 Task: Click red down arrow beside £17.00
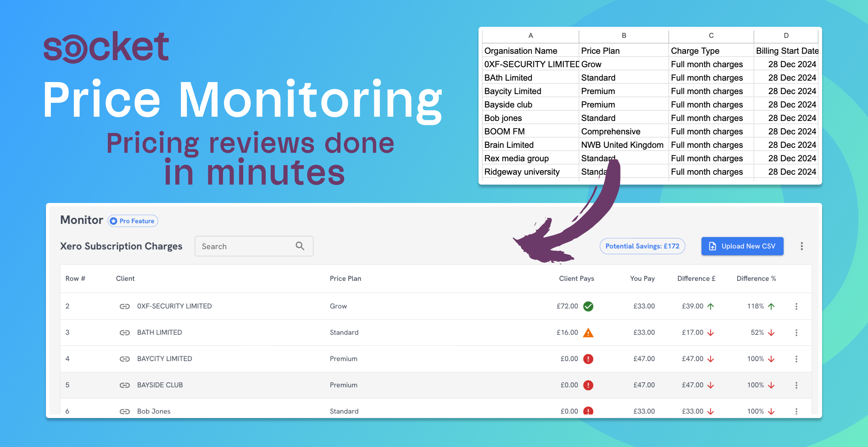pos(710,333)
